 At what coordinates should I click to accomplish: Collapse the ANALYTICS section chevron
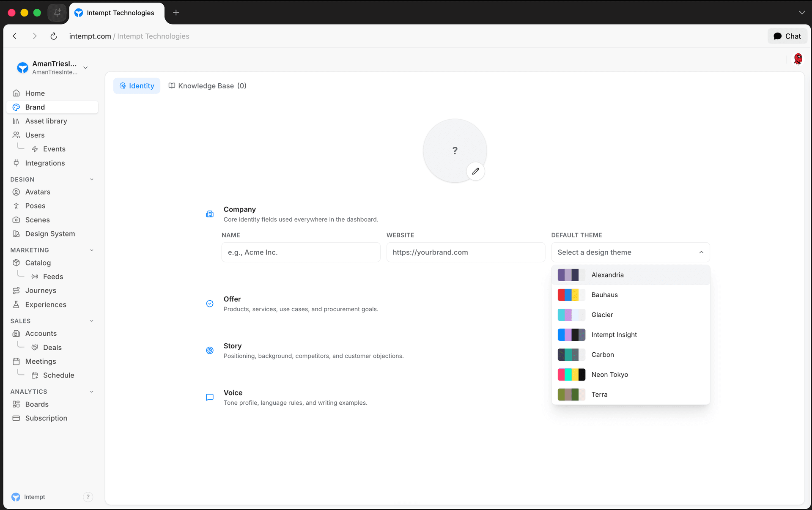(92, 392)
